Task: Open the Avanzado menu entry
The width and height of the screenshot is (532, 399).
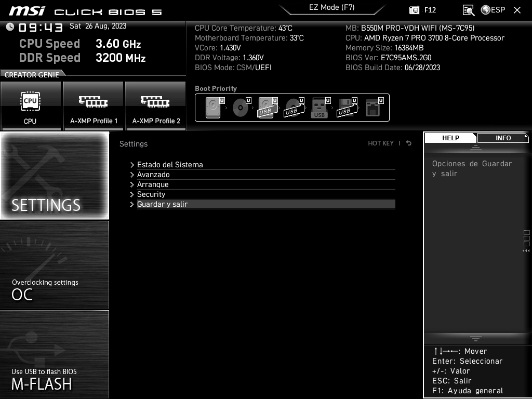Action: [266, 175]
